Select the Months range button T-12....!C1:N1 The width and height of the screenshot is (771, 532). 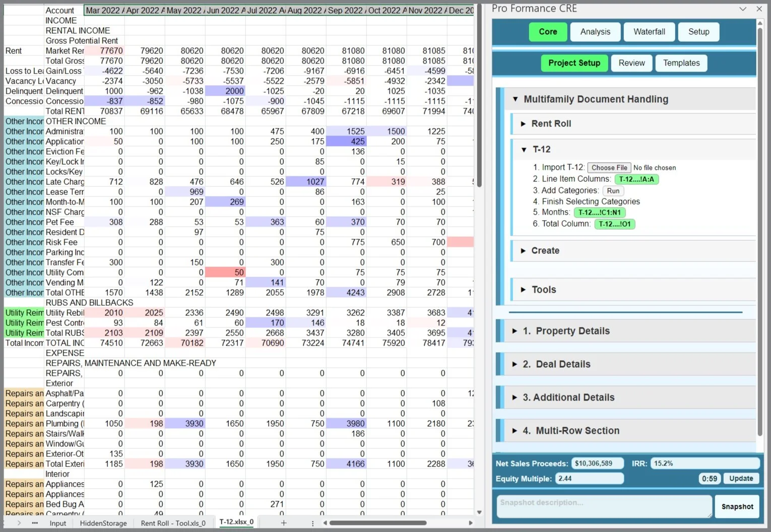pyautogui.click(x=599, y=212)
